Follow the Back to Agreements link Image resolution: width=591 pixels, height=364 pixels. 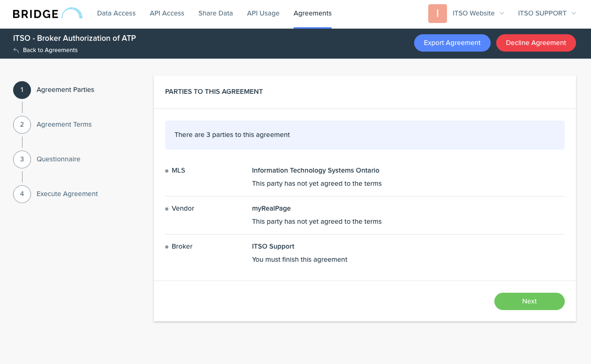(50, 50)
